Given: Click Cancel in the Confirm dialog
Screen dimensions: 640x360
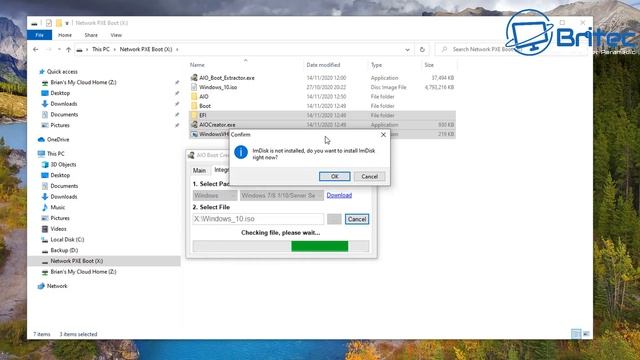Looking at the screenshot, I should (x=369, y=176).
